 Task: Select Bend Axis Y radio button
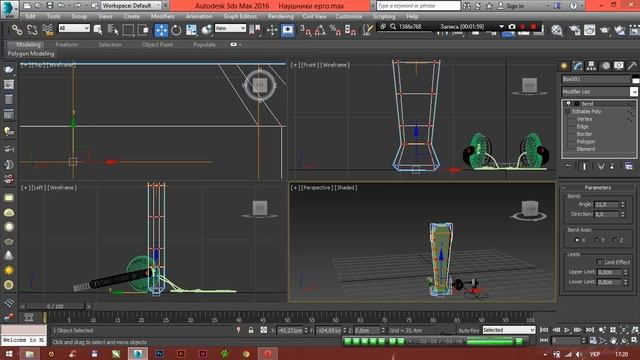tap(596, 240)
